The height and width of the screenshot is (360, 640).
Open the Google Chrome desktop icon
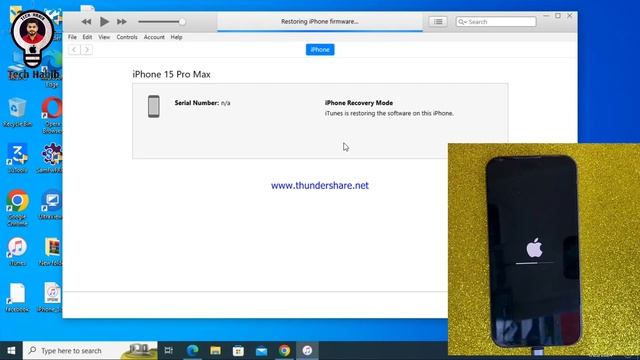pyautogui.click(x=17, y=208)
